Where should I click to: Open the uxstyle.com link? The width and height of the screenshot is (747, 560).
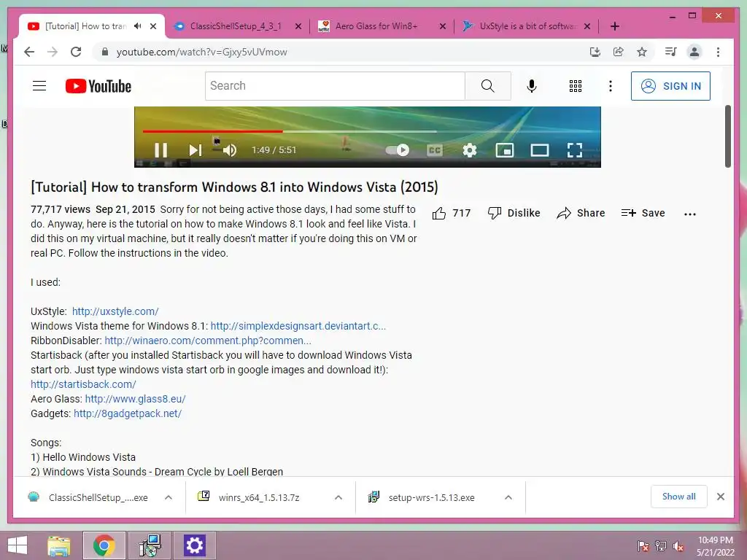115,311
